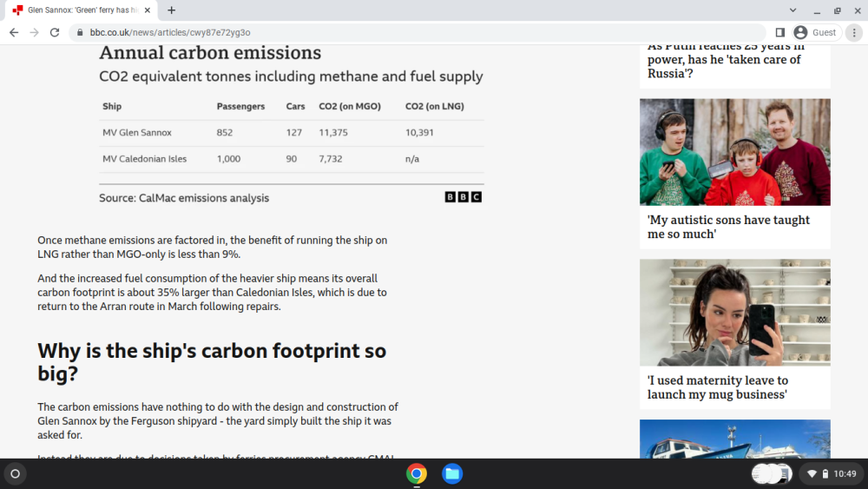Click the boat image thumbnail
This screenshot has width=868, height=489.
click(734, 439)
